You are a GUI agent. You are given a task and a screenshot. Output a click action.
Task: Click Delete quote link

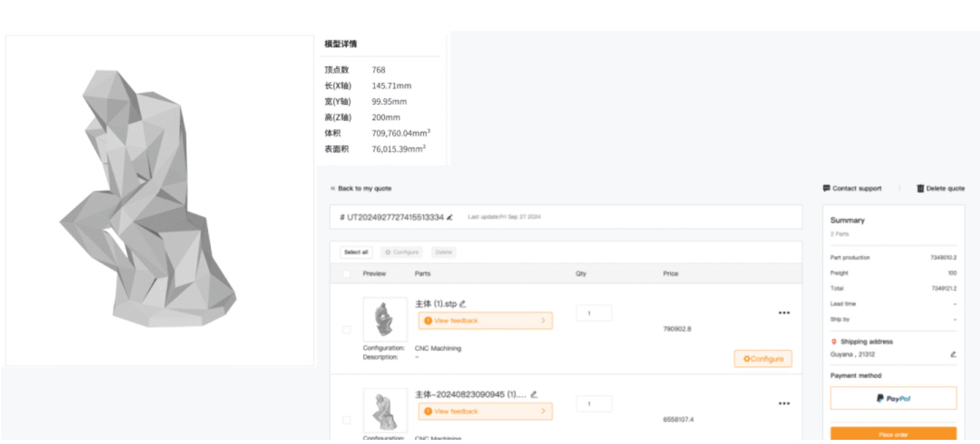pyautogui.click(x=945, y=189)
